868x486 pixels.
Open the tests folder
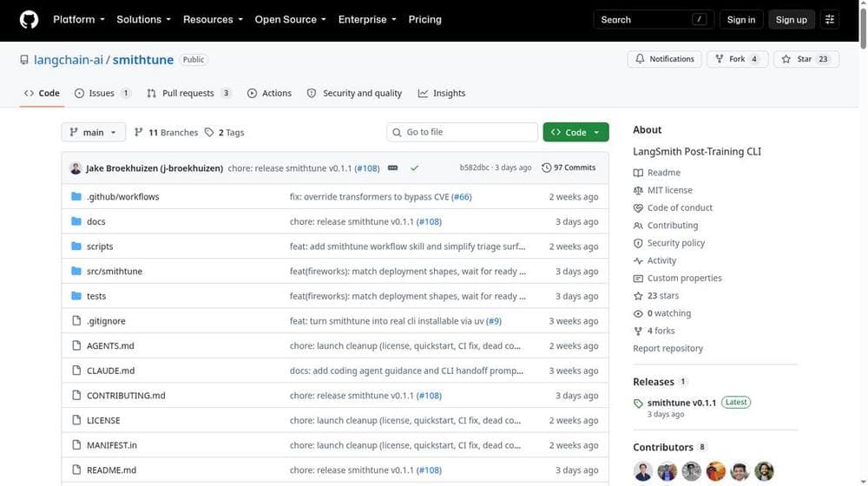coord(96,296)
